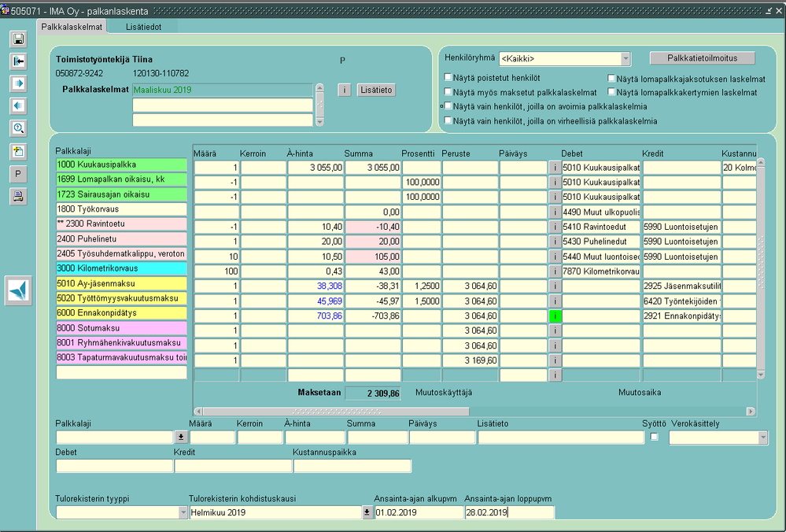Select 1699 Lomapalkan oikaisu, kk row
The height and width of the screenshot is (532, 786).
pos(121,179)
